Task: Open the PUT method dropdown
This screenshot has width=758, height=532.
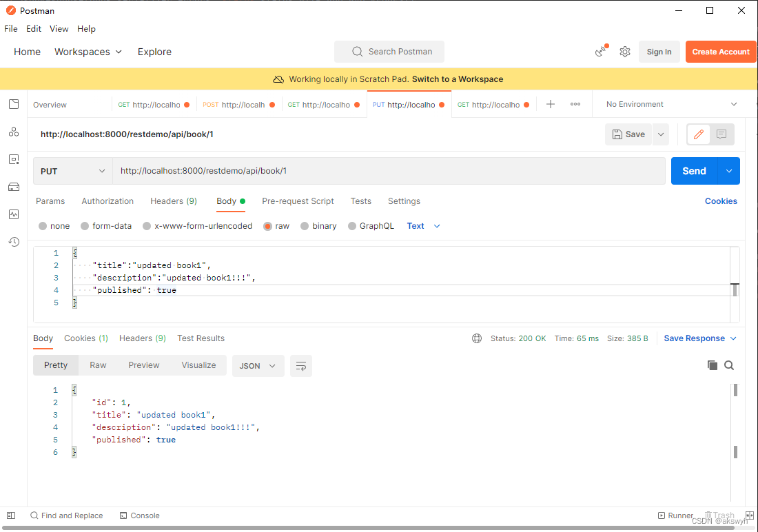Action: 72,171
